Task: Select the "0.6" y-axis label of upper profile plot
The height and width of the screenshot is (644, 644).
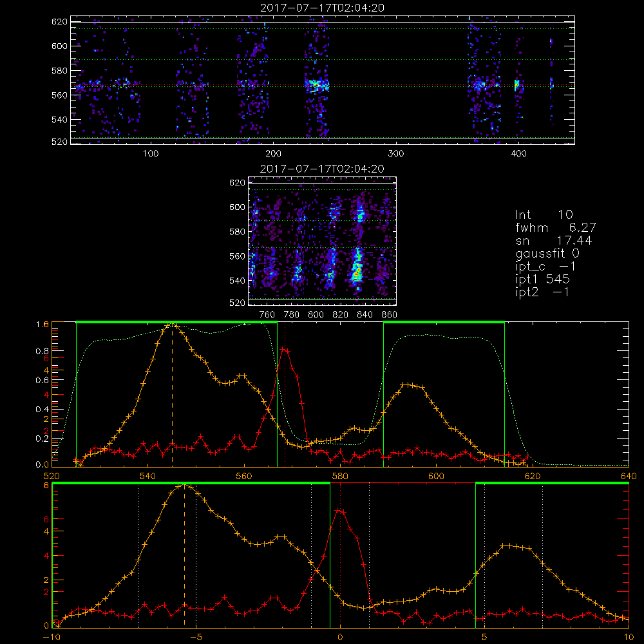Action: coord(43,381)
